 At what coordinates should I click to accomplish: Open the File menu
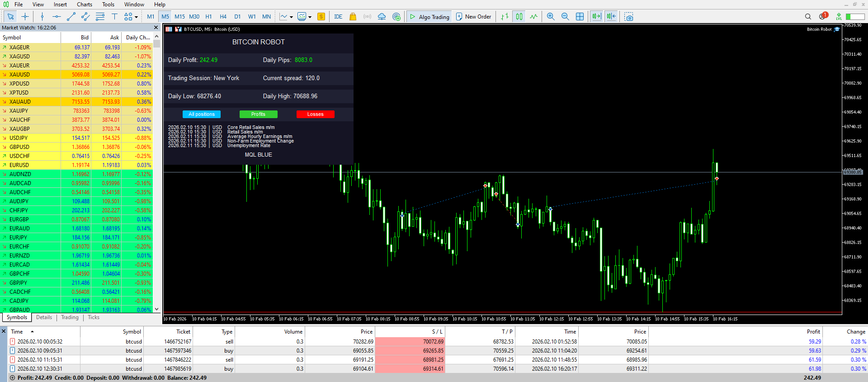(x=19, y=5)
